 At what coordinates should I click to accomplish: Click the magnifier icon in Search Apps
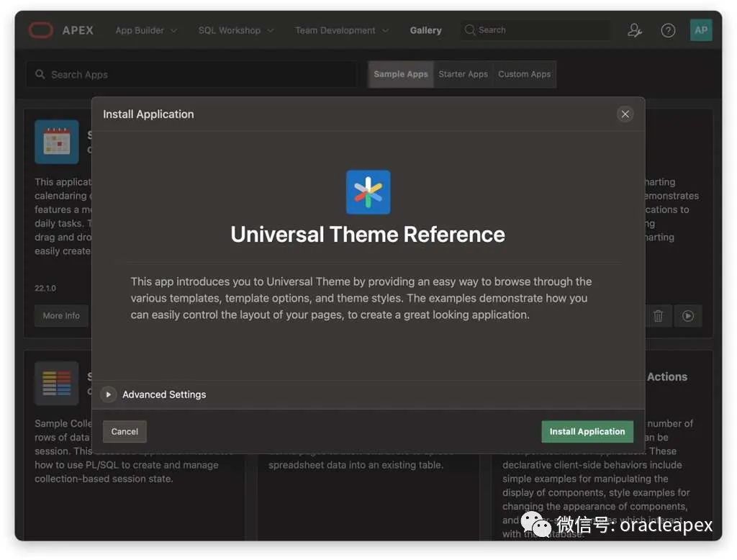click(40, 74)
